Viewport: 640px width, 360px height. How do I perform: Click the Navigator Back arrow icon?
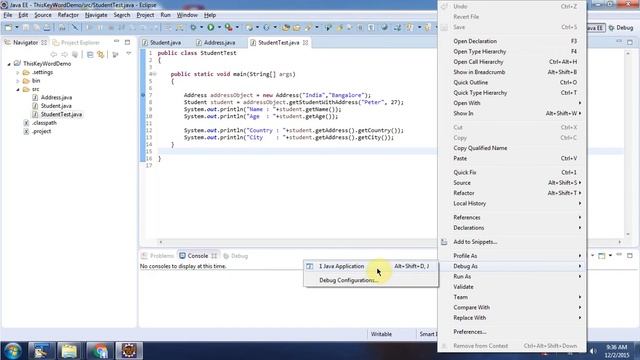tap(53, 54)
